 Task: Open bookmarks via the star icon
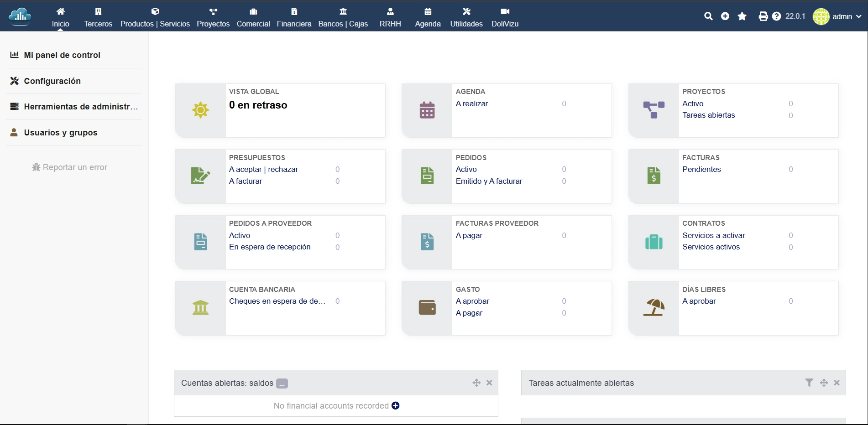coord(743,16)
